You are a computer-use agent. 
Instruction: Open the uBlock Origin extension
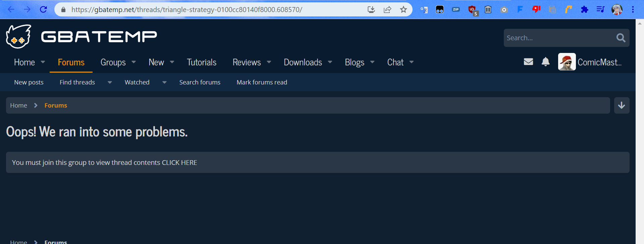(473, 10)
